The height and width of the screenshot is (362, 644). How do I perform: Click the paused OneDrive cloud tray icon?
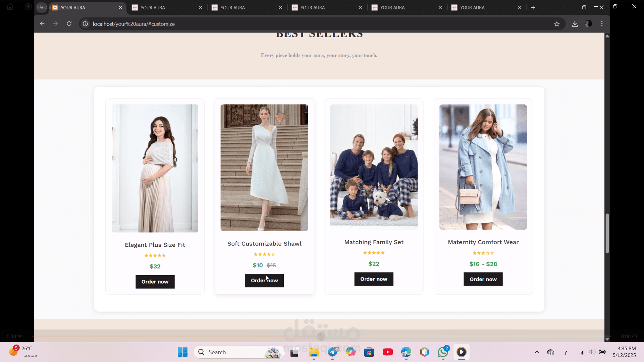tap(550, 352)
